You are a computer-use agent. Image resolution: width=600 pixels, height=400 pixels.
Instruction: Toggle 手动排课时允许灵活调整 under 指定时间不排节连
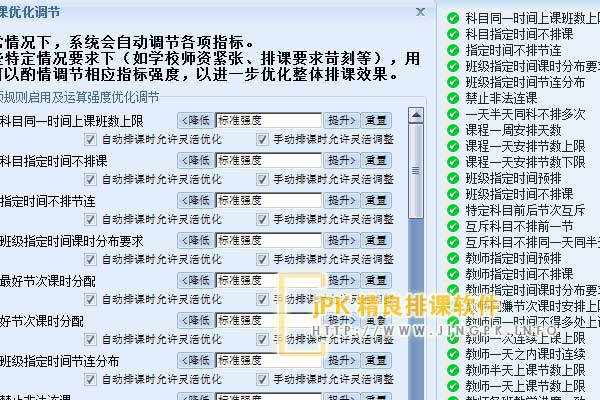(262, 219)
